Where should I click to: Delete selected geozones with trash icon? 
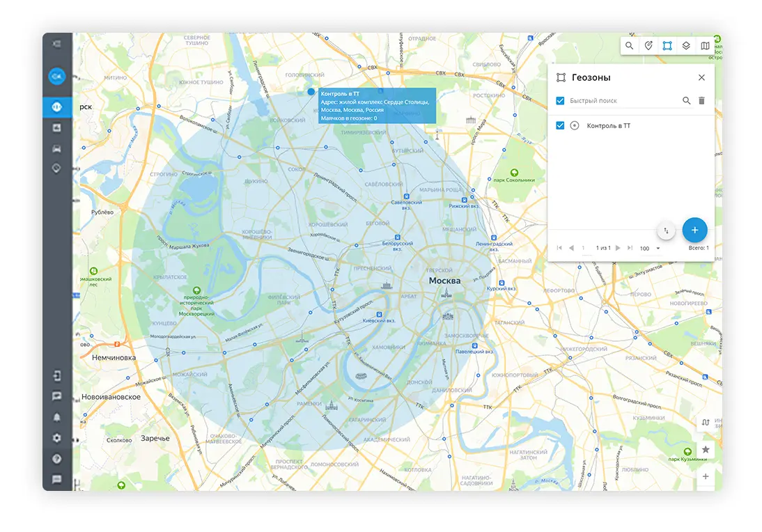(701, 101)
